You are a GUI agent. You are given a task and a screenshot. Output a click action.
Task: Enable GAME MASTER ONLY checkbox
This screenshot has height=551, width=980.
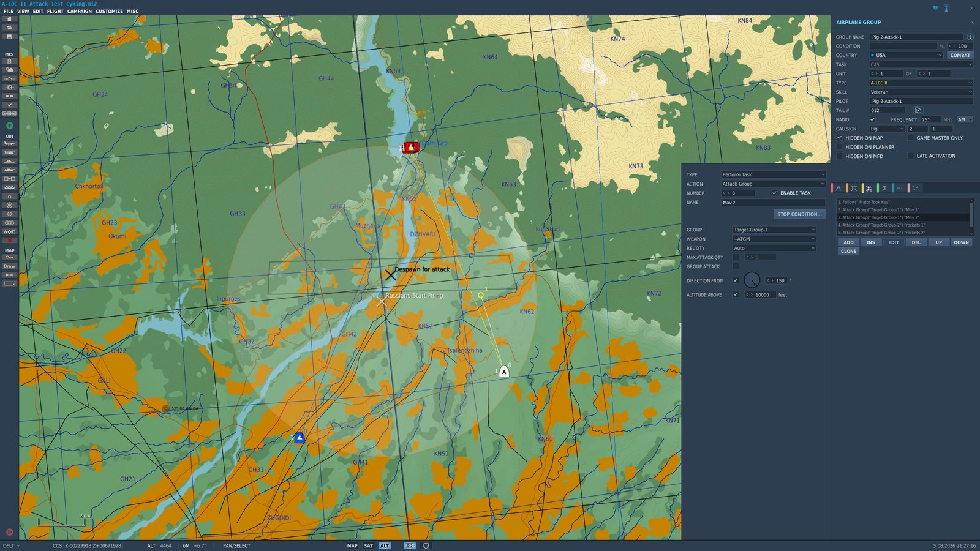pyautogui.click(x=911, y=138)
